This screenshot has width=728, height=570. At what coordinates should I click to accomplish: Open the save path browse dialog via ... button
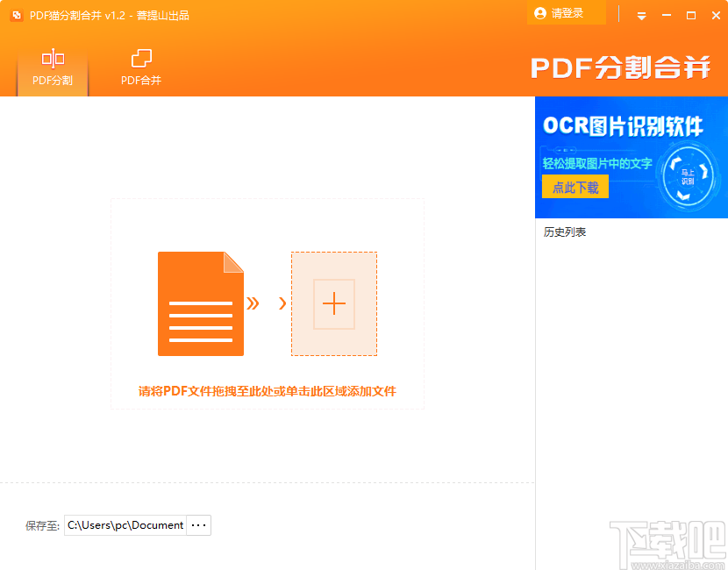click(198, 524)
